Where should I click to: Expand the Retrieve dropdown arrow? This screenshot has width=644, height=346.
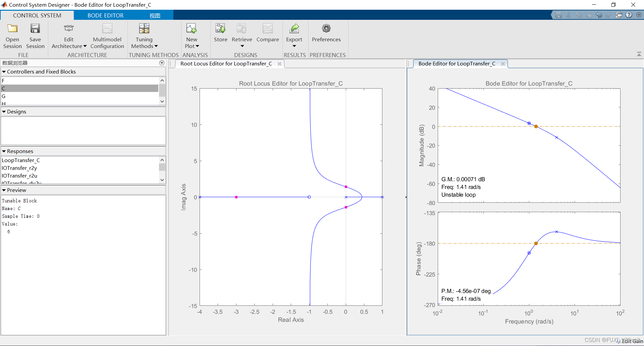click(x=242, y=46)
